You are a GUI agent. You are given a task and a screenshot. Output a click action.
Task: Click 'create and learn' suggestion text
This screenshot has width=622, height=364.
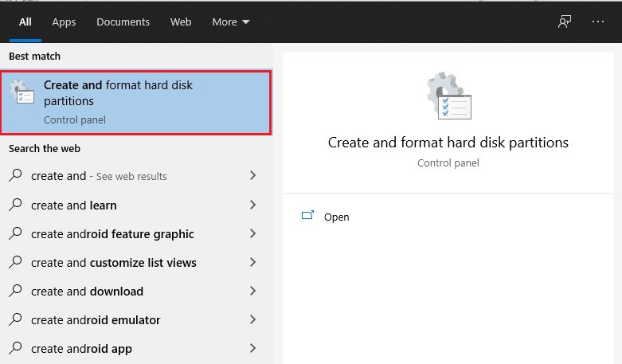(x=74, y=205)
